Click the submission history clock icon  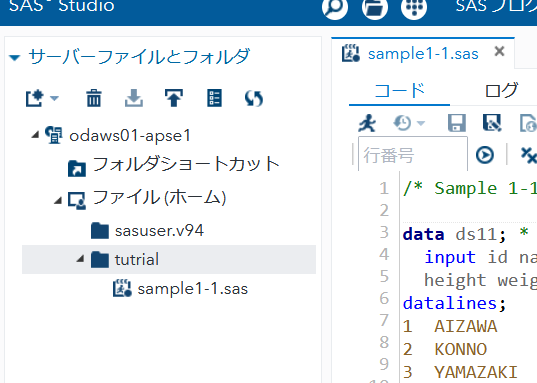pos(402,123)
